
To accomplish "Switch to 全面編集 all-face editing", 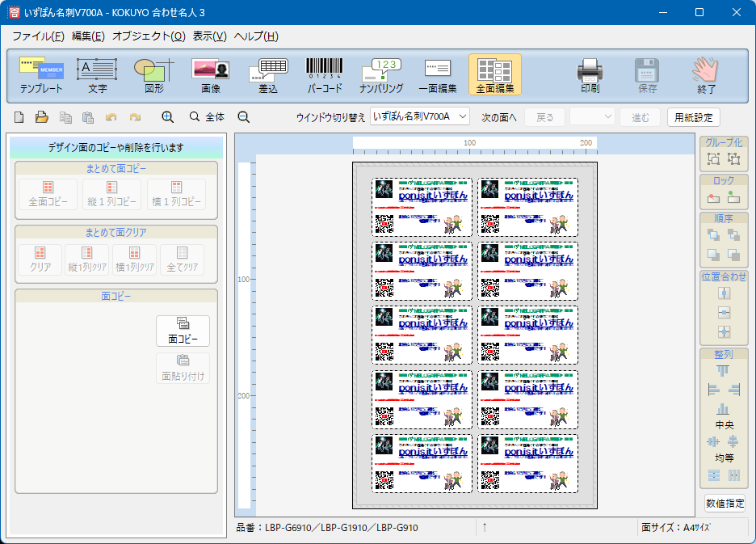I will pos(494,75).
